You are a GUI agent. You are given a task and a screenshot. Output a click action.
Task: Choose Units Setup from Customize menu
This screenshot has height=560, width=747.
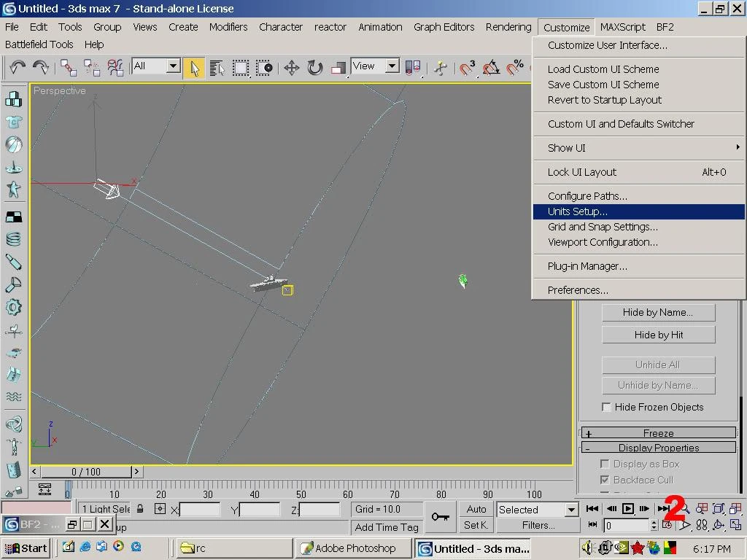tap(578, 211)
